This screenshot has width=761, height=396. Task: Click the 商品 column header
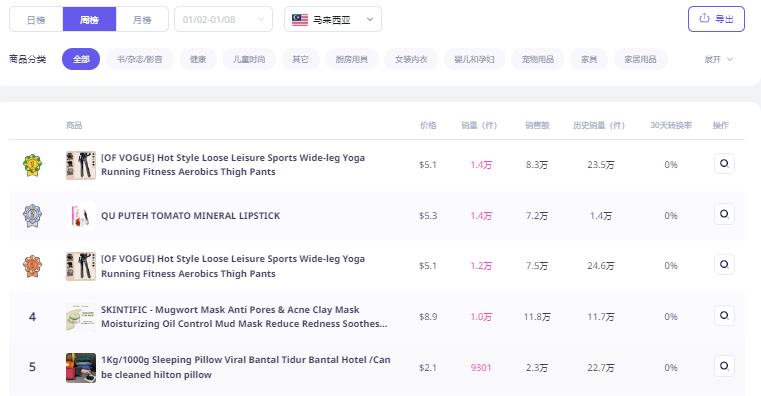(x=74, y=125)
